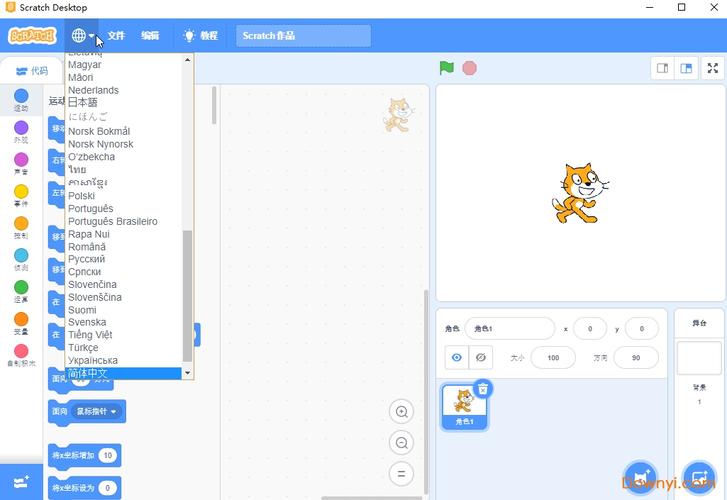The image size is (727, 500).
Task: Choose O'zbekcha language
Action: click(x=123, y=157)
